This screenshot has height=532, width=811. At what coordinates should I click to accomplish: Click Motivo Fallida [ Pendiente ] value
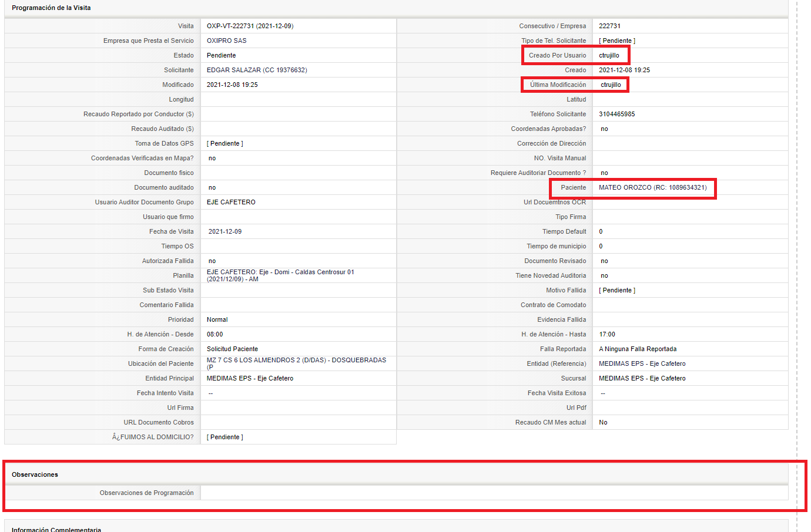[617, 290]
